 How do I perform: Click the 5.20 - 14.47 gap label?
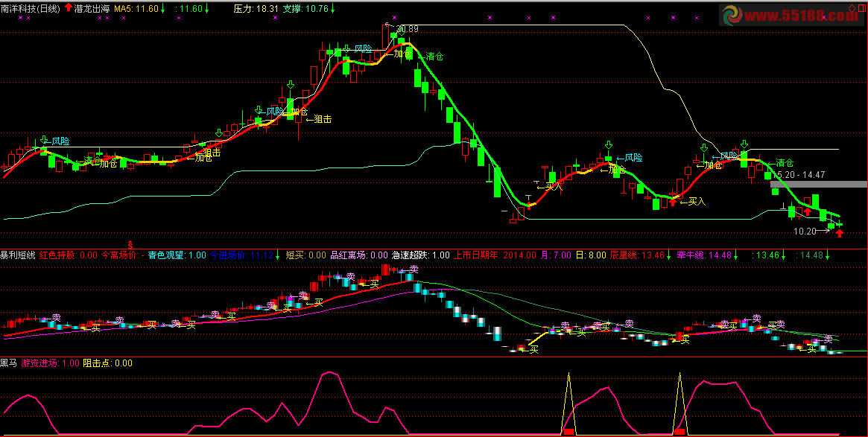tap(801, 174)
